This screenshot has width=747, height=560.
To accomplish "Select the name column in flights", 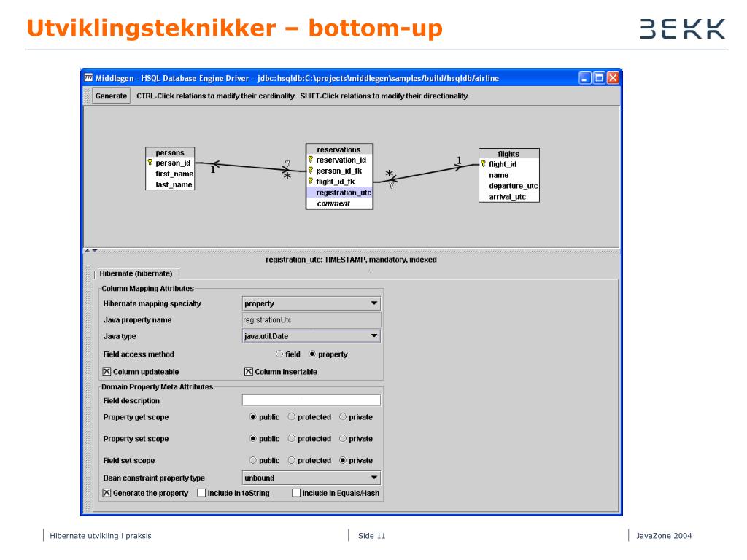I will pos(498,175).
